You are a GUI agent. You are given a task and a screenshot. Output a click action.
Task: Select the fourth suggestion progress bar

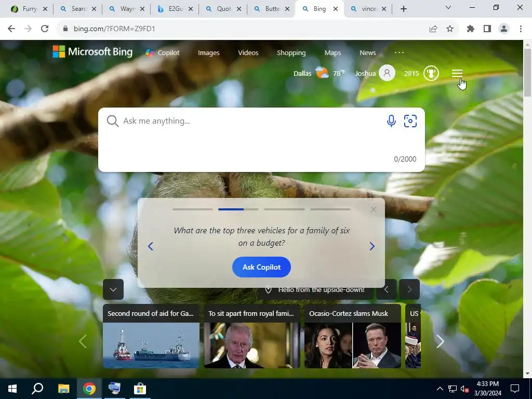[330, 209]
